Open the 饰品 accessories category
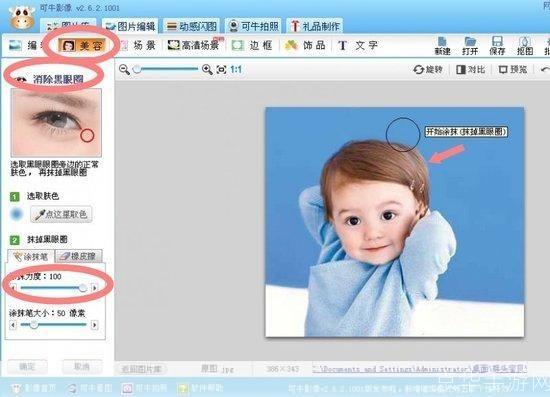Viewport: 550px width, 397px height. click(x=305, y=45)
